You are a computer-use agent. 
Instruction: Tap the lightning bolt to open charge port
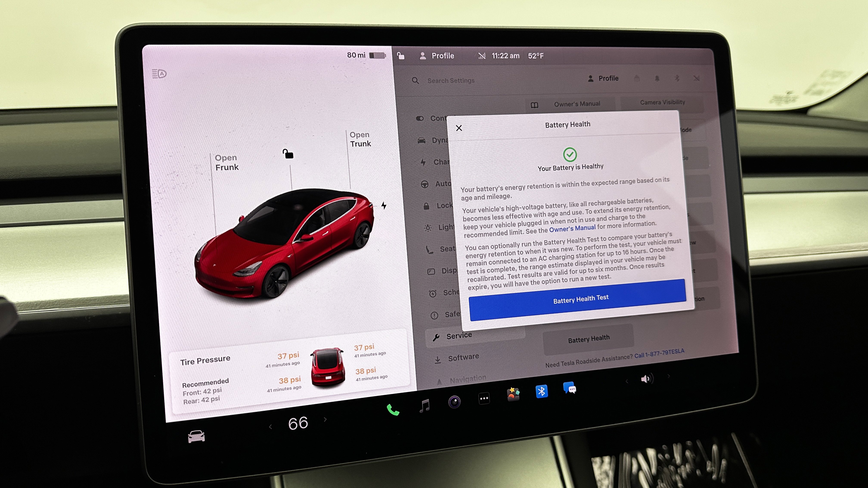(384, 206)
